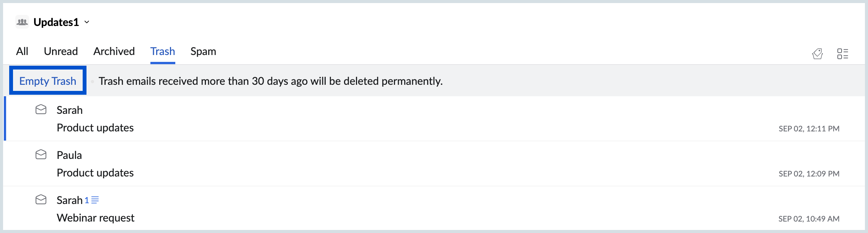
Task: Click envelope icon on Paula's email
Action: click(41, 155)
